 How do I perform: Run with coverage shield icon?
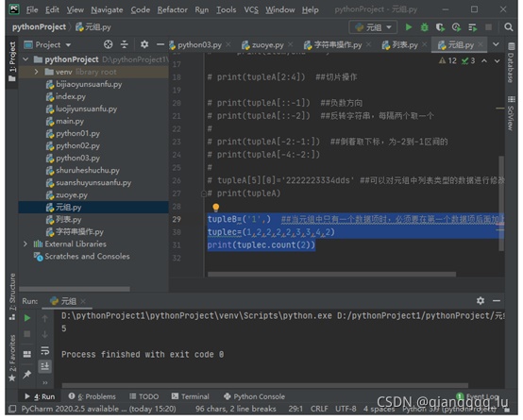pos(440,27)
